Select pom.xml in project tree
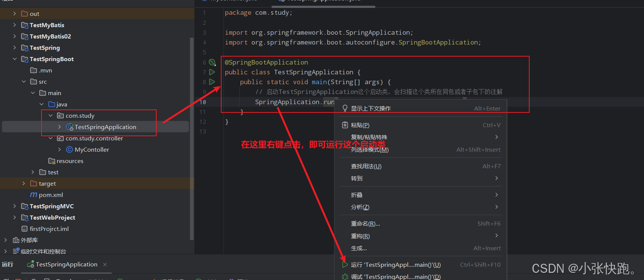This screenshot has width=644, height=280. 97,195
